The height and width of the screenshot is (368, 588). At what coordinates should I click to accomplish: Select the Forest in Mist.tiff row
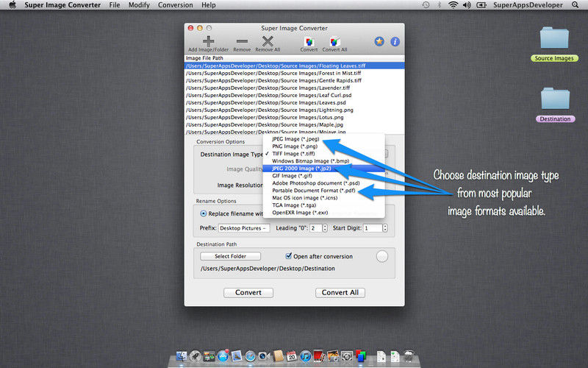[x=295, y=73]
